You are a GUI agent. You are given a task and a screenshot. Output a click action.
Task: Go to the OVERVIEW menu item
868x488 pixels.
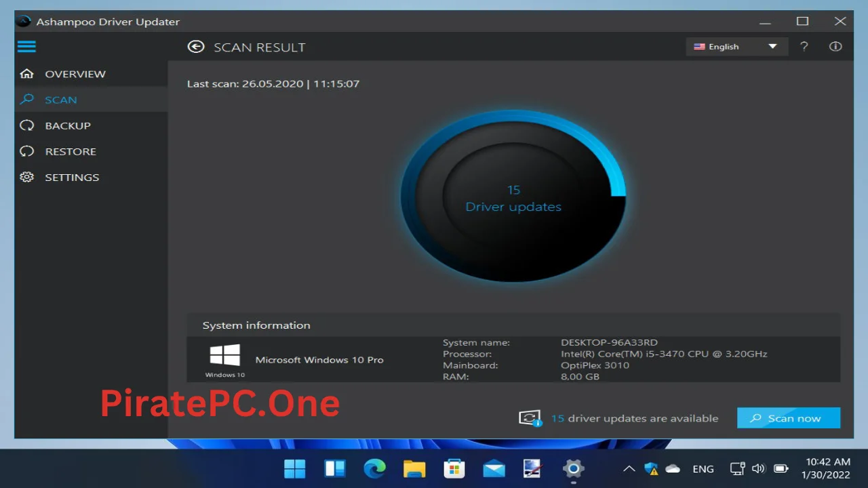(91, 74)
